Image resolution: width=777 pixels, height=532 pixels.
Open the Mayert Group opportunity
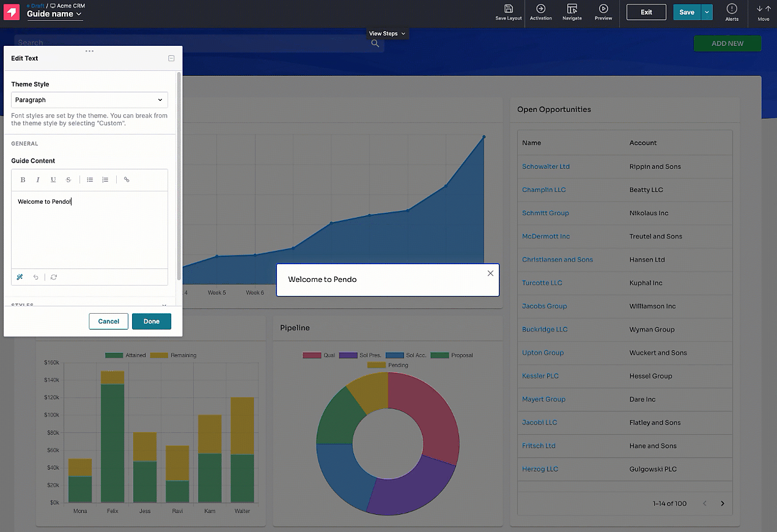[x=544, y=399]
